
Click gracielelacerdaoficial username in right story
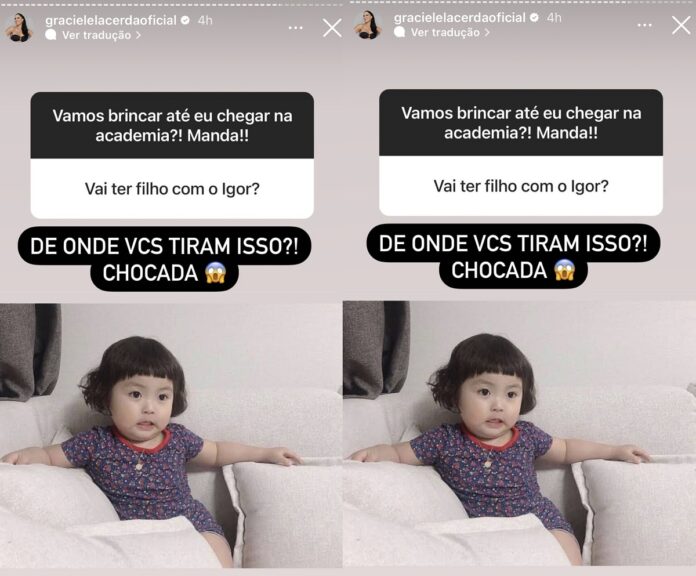pos(460,18)
